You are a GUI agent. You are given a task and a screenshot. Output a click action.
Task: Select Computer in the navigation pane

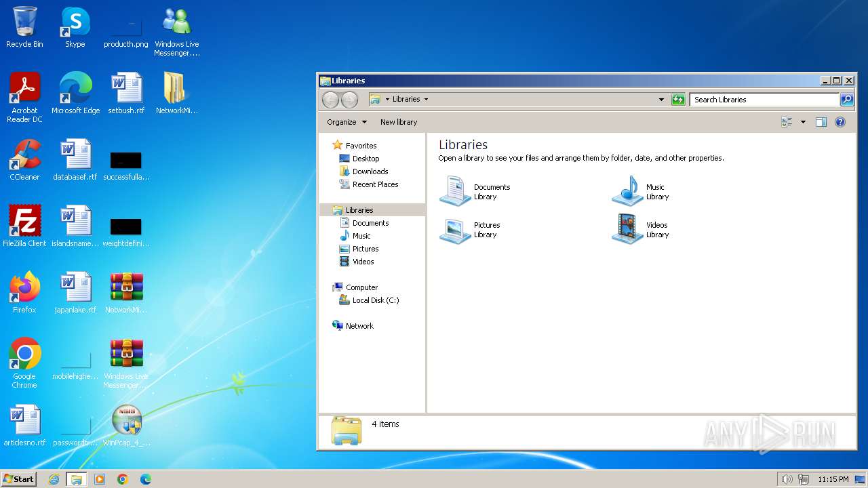pyautogui.click(x=361, y=287)
